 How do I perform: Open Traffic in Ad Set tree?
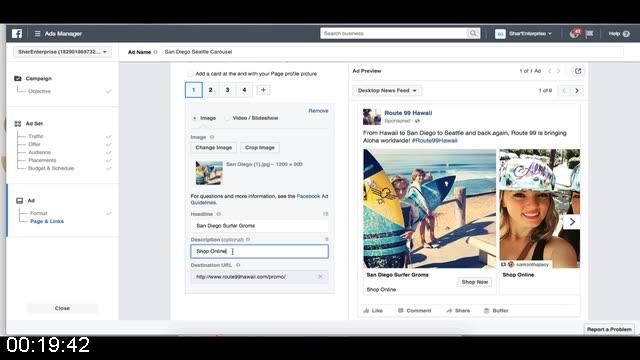36,136
